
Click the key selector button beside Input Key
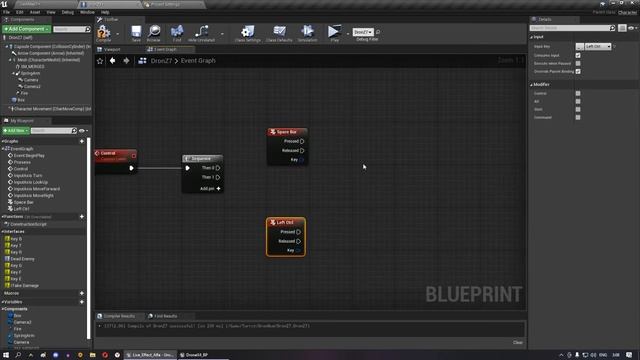pos(580,47)
